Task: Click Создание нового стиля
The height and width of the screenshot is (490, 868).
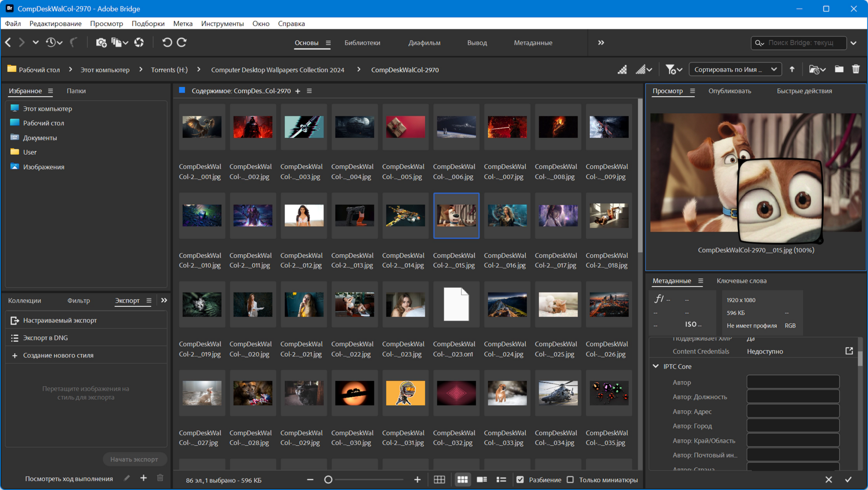Action: pos(86,355)
